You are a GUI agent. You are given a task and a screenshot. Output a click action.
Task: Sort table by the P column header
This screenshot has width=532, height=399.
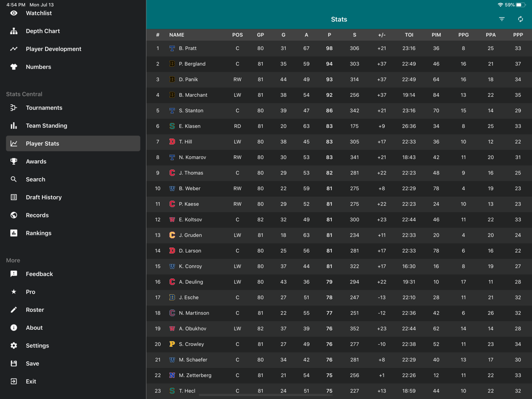[x=329, y=35]
